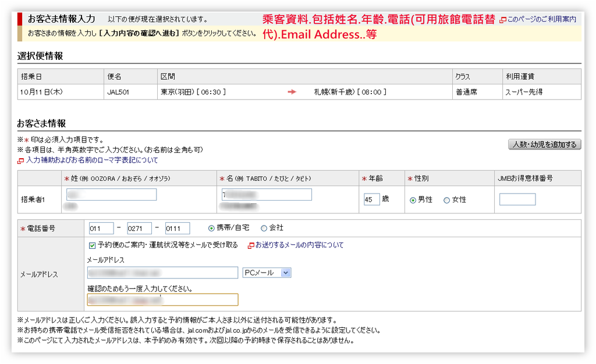Select 男性 radio button
596x364 pixels.
pyautogui.click(x=413, y=200)
